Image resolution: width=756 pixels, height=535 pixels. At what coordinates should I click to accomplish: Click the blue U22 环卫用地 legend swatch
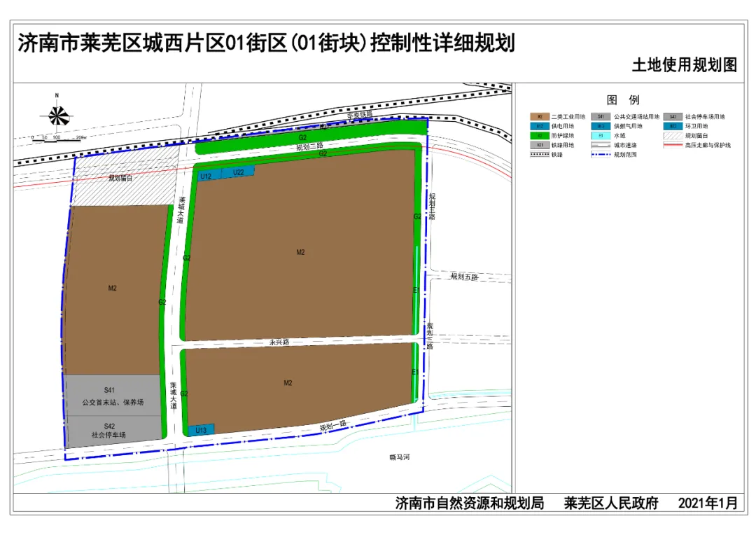673,126
